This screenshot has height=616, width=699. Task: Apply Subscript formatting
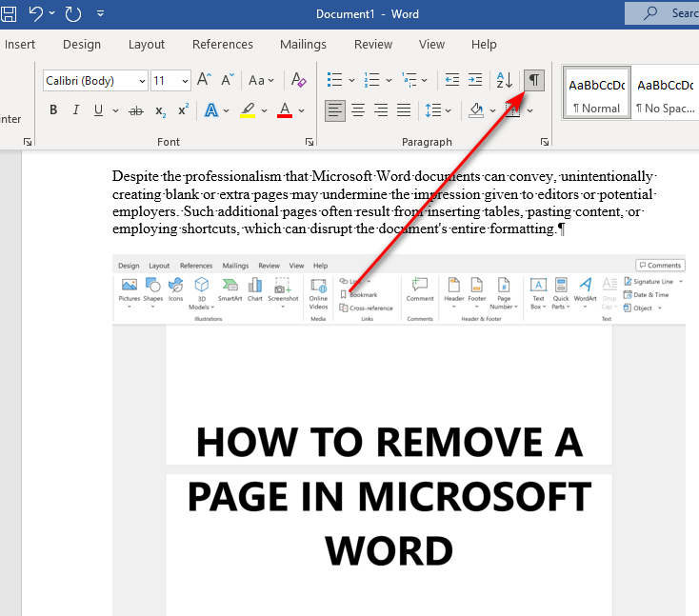(x=160, y=111)
